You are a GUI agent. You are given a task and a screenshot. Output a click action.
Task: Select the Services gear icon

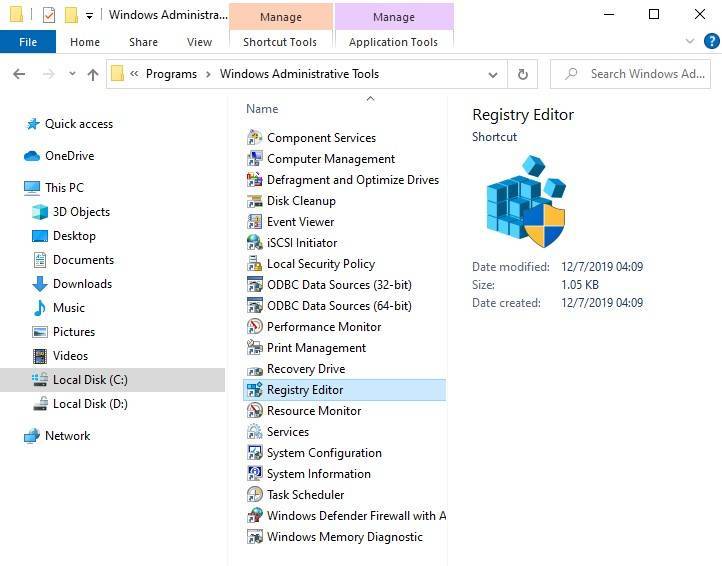coord(255,432)
